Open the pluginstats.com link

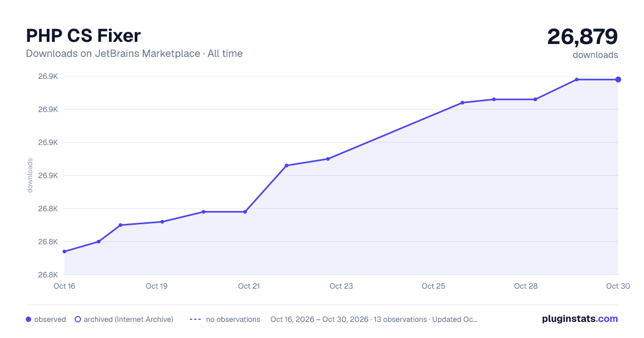580,319
